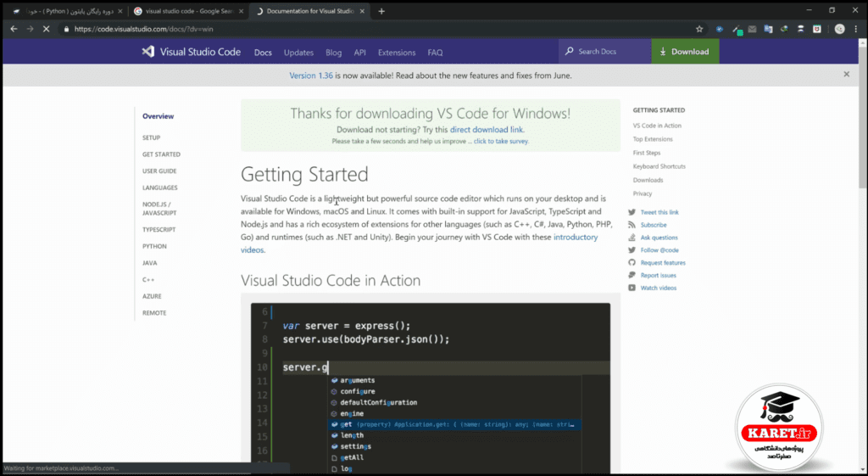
Task: Switch to the Python course tab
Action: click(66, 11)
